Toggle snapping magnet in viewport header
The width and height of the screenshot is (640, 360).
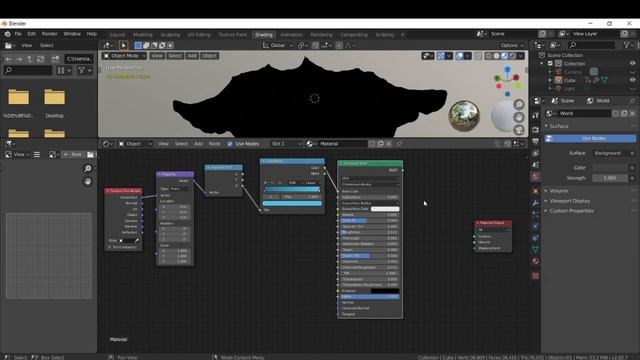pyautogui.click(x=316, y=45)
